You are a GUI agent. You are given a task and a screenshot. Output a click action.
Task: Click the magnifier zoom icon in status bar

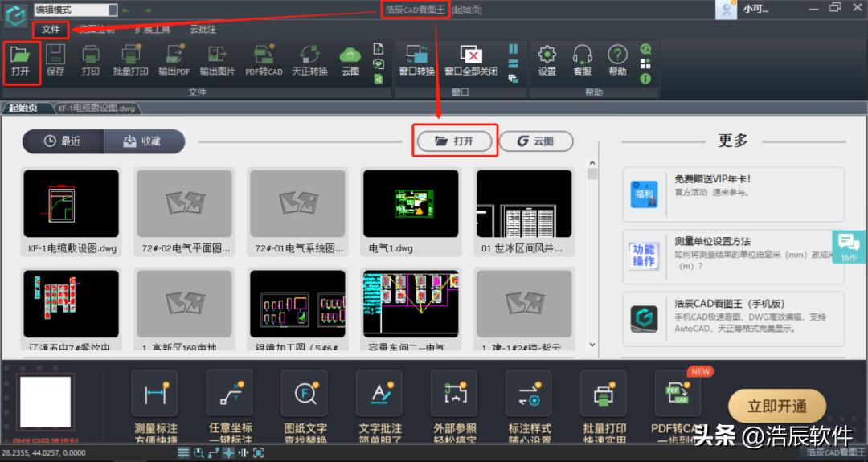199,452
